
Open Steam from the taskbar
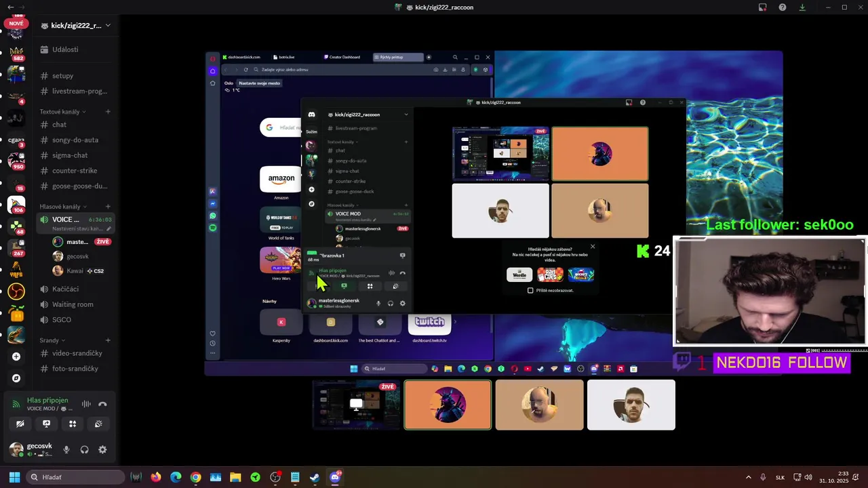(x=315, y=477)
